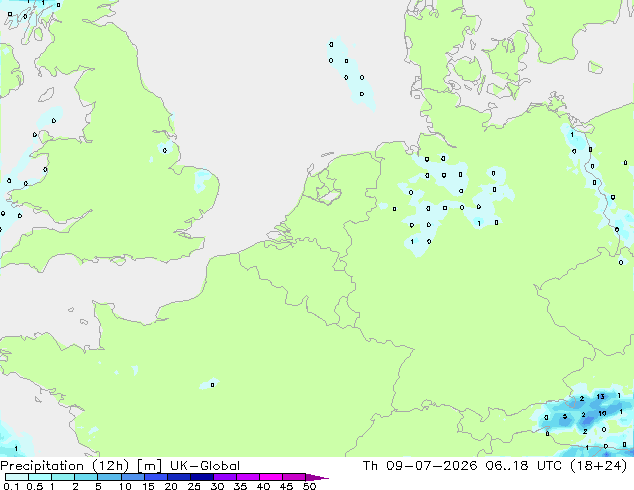The height and width of the screenshot is (490, 634).
Task: Click the "UTC" label
Action: coord(549,466)
